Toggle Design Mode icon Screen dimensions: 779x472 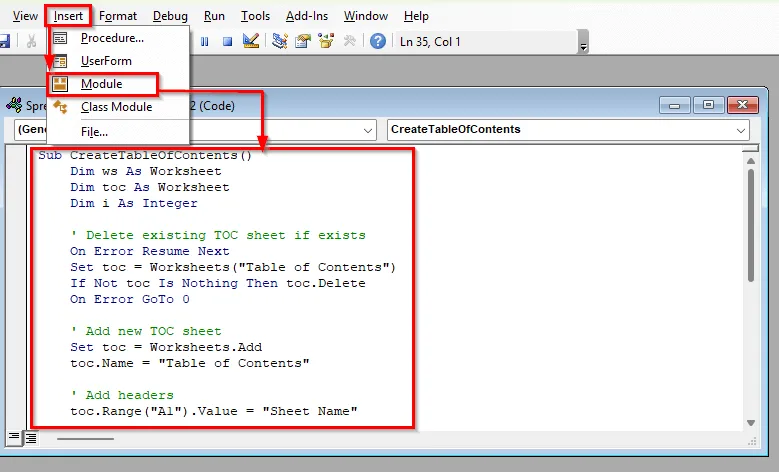click(x=251, y=41)
